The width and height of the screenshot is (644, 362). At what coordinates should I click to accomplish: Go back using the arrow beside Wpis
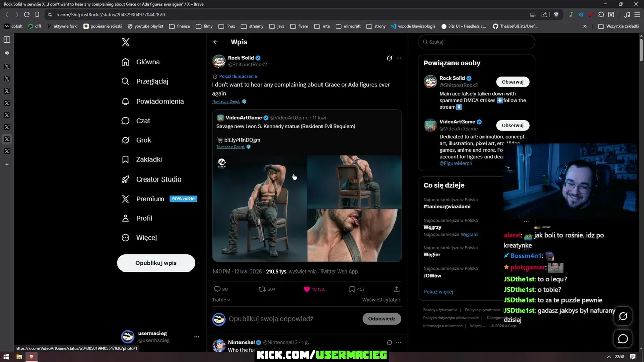pyautogui.click(x=216, y=42)
